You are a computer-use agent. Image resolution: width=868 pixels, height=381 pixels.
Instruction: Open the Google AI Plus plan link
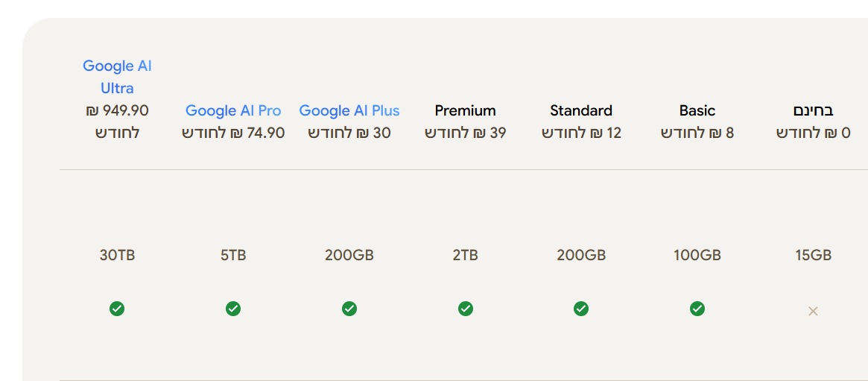click(x=349, y=110)
